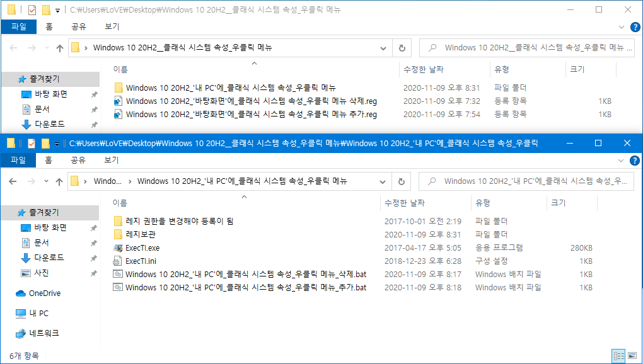Click the search box in back window
Screen dimensions: 643x364
click(526, 48)
